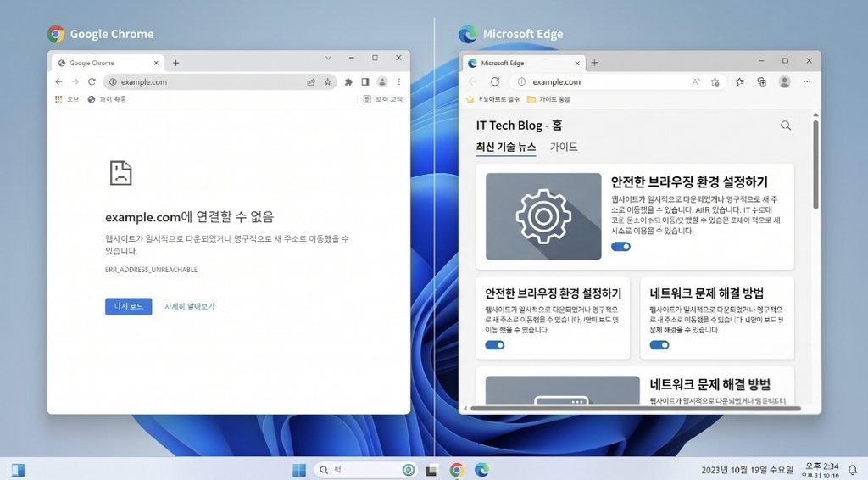Close the Microsoft Edge tab
The width and height of the screenshot is (868, 480).
coord(577,63)
